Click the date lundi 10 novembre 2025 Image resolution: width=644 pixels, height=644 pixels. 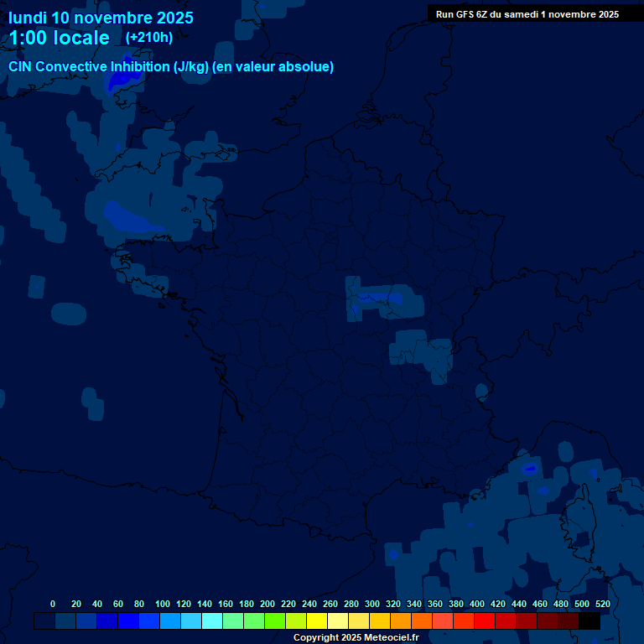(101, 18)
